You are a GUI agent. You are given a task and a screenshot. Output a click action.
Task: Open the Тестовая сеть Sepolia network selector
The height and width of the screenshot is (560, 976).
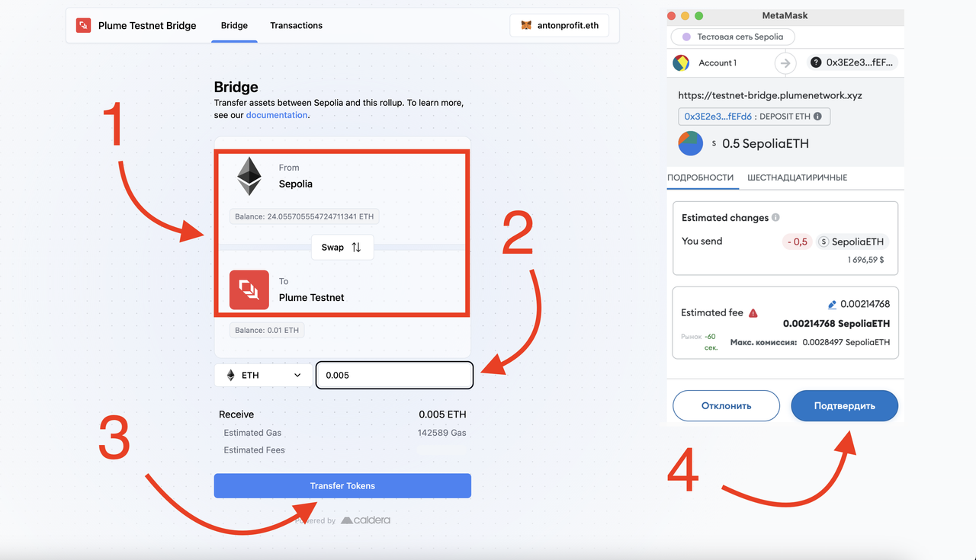732,37
